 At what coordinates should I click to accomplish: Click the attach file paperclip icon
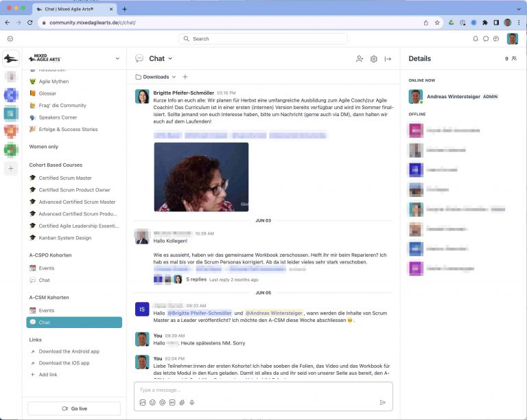click(x=182, y=402)
